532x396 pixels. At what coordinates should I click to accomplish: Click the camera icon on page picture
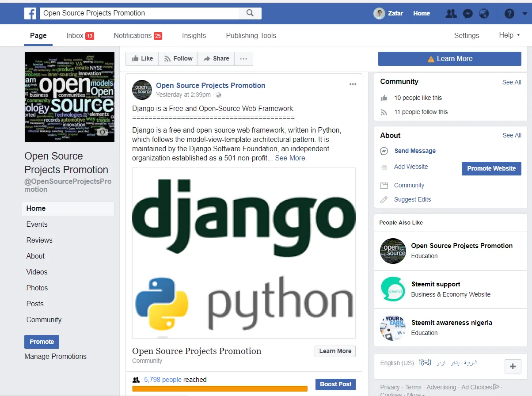click(103, 131)
